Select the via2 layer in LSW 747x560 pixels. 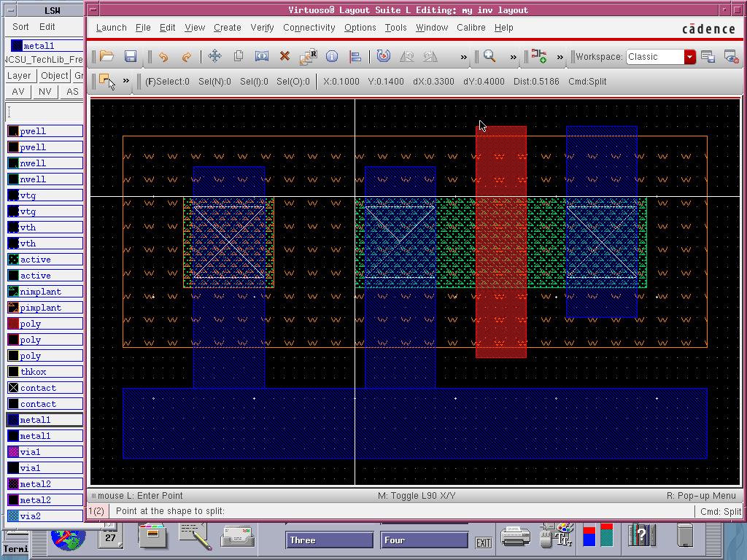pyautogui.click(x=45, y=516)
